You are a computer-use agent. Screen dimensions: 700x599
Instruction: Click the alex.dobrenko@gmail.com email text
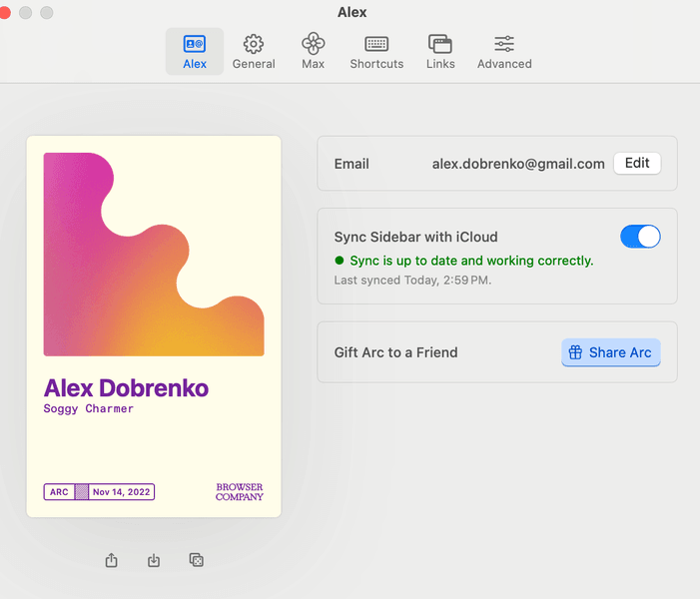point(518,164)
